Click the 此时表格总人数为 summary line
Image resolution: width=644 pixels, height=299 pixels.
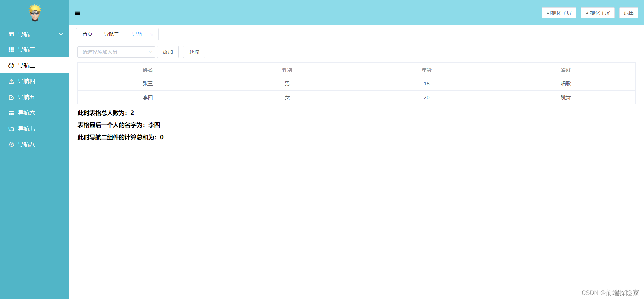(106, 113)
